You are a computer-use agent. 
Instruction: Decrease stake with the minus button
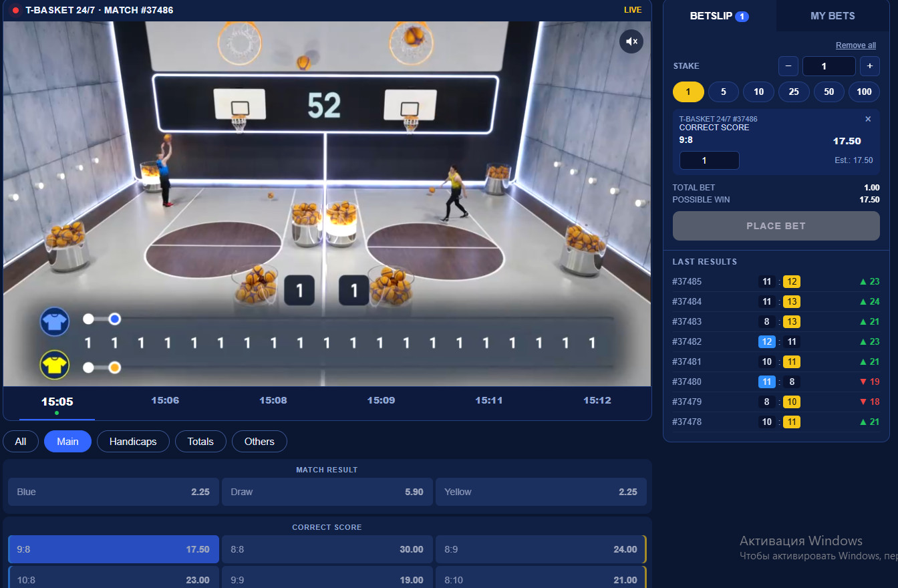click(x=788, y=66)
